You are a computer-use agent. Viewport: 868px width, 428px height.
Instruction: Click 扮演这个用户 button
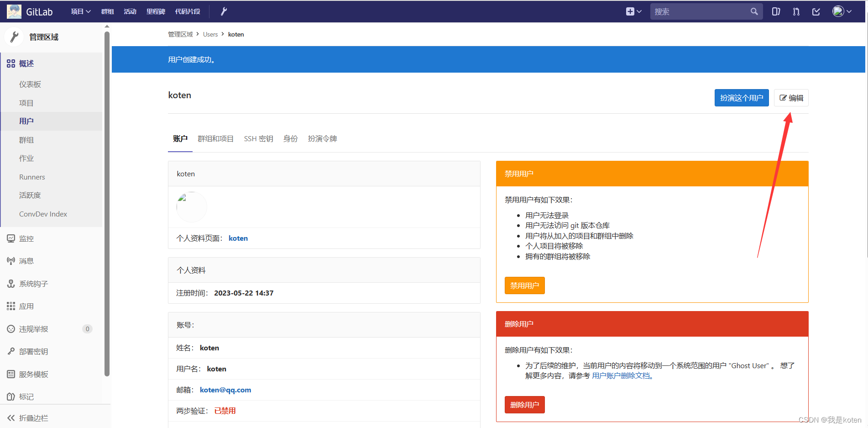pos(742,98)
